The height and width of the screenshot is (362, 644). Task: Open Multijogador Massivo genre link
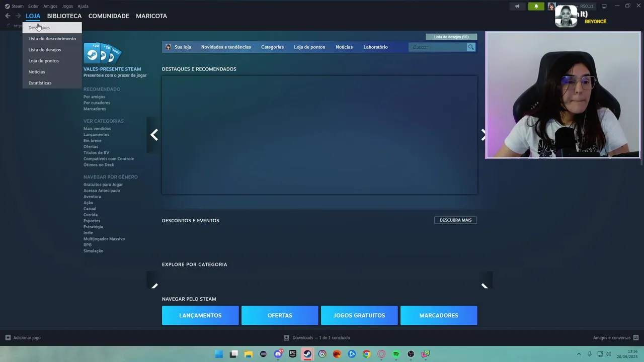pyautogui.click(x=104, y=239)
